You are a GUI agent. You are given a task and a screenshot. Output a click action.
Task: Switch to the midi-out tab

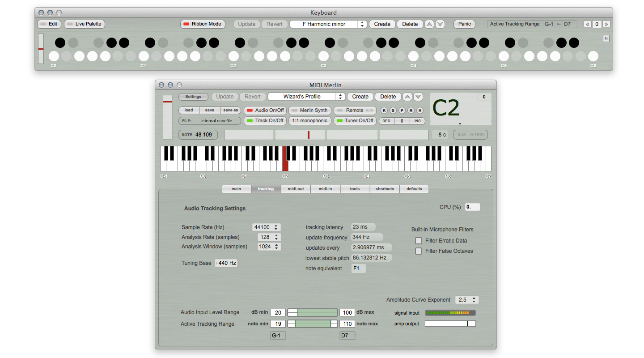(296, 189)
